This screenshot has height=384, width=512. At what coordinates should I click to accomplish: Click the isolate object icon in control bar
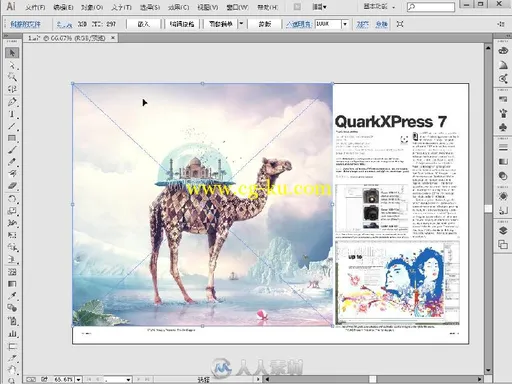400,24
